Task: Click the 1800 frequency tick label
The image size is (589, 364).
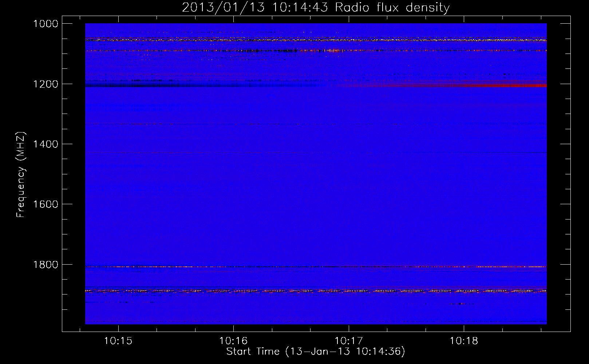Action: point(46,265)
